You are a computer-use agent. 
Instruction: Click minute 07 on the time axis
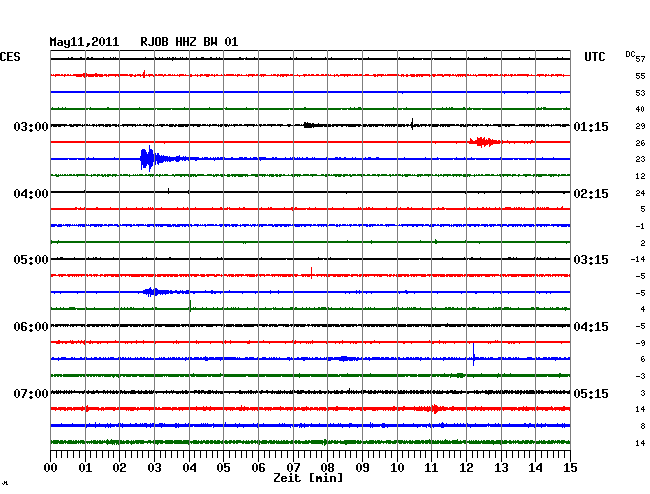pyautogui.click(x=293, y=468)
